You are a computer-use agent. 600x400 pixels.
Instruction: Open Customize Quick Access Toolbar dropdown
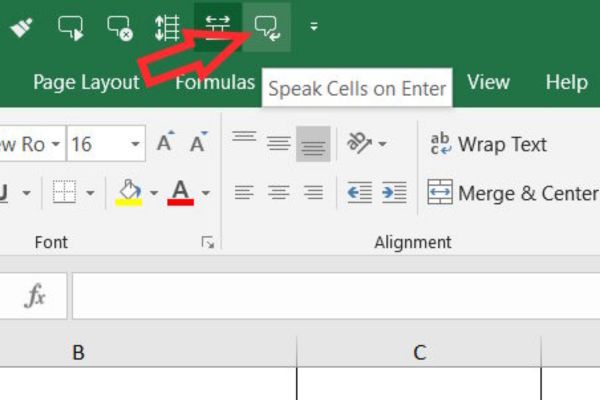pyautogui.click(x=314, y=26)
